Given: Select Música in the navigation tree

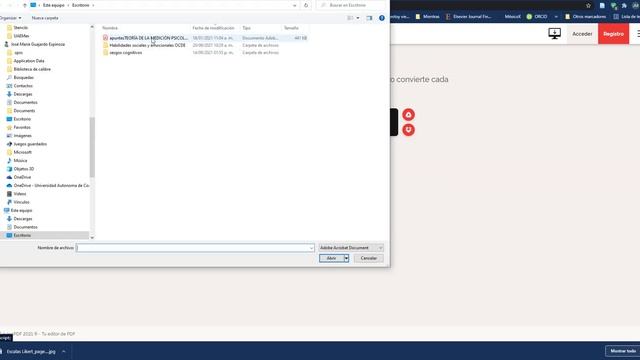Looking at the screenshot, I should [x=20, y=160].
